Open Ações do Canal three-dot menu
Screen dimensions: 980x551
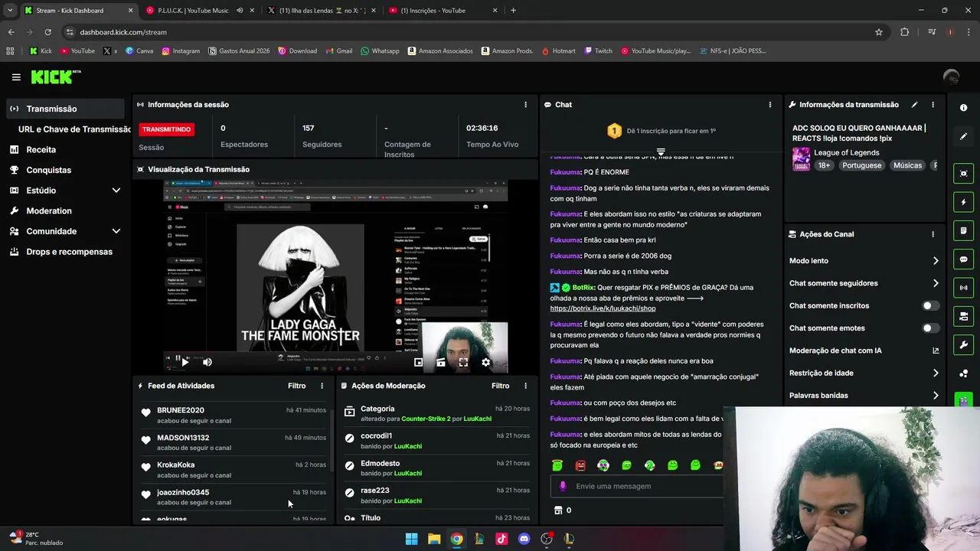[933, 234]
